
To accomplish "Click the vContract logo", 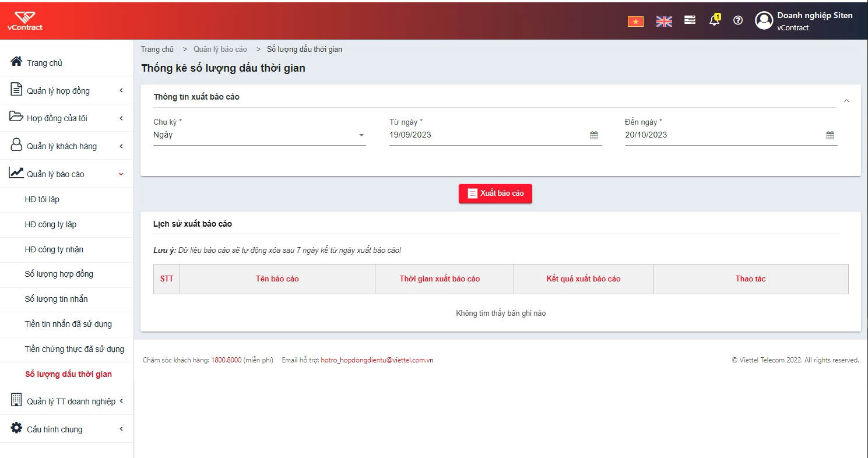I will pyautogui.click(x=25, y=21).
